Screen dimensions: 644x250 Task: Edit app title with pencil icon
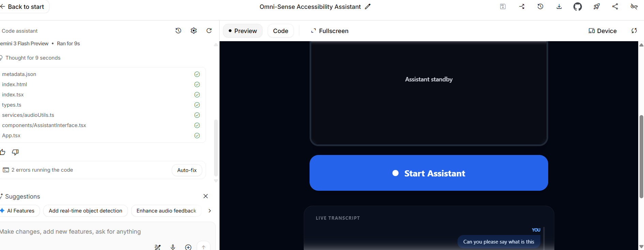click(368, 6)
